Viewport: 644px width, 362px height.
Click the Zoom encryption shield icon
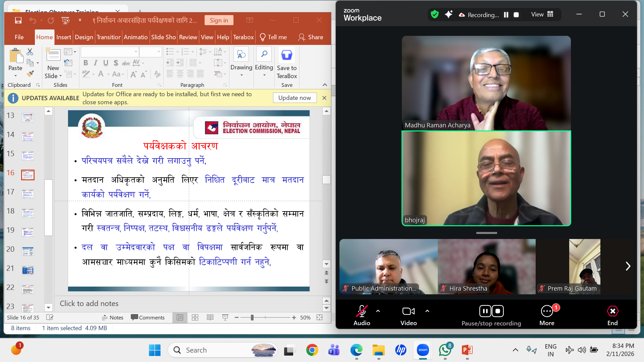point(435,14)
